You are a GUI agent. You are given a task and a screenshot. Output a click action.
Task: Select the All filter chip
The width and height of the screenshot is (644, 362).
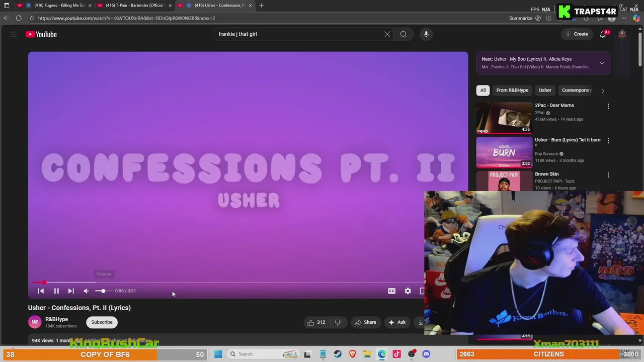pyautogui.click(x=483, y=90)
